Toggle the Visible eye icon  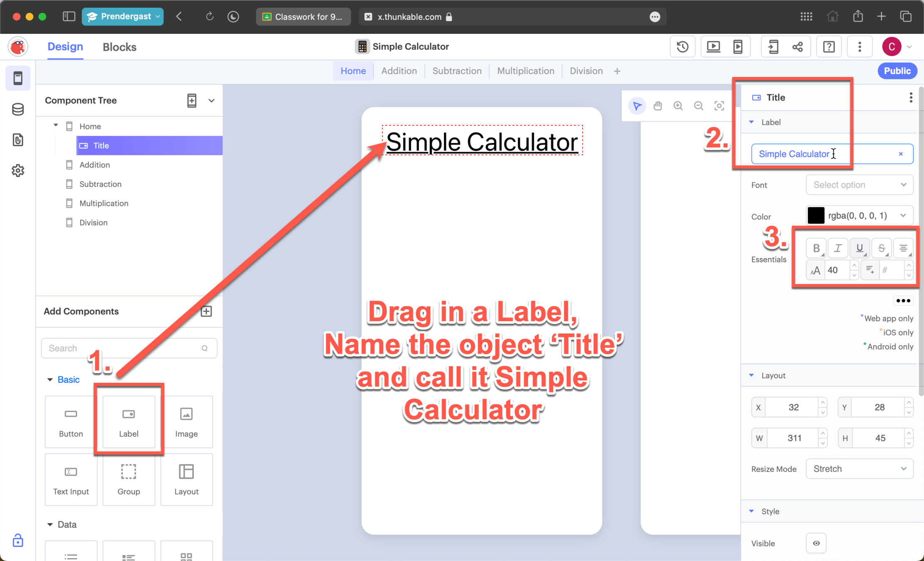816,543
